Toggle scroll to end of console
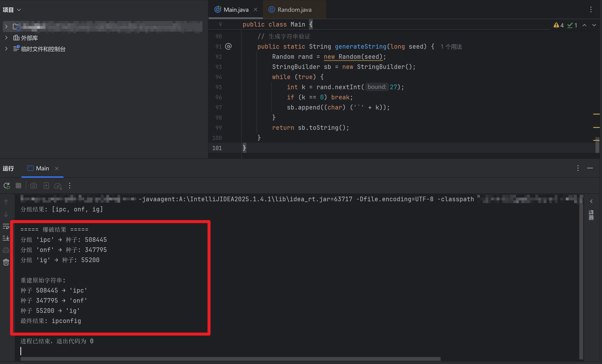Screen dimensions: 602x364 click(x=6, y=238)
